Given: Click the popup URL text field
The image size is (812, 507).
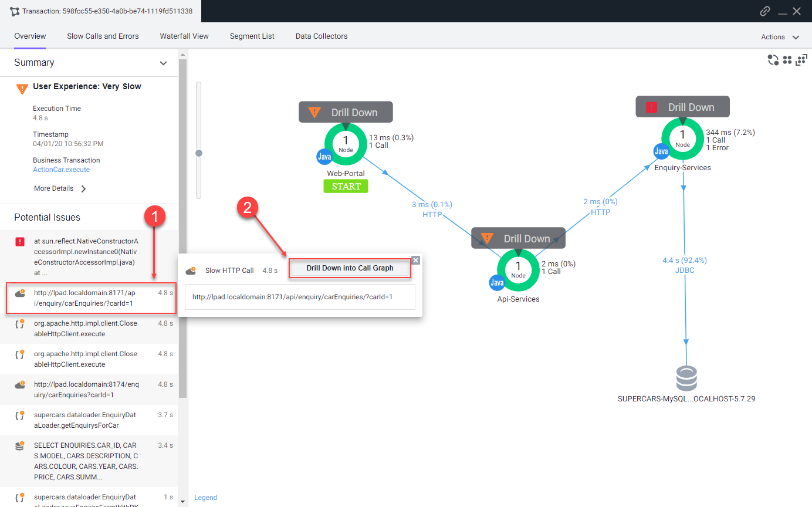Looking at the screenshot, I should click(300, 297).
